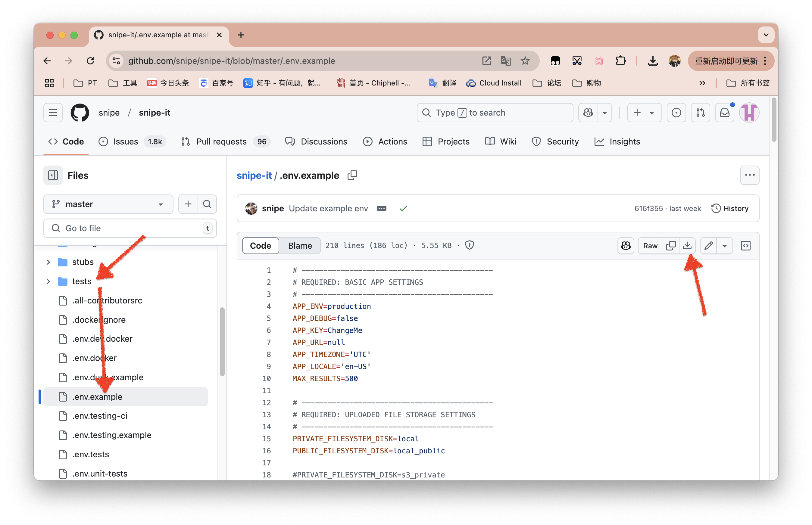Open the Issues shortcut icon in header
The height and width of the screenshot is (525, 812).
point(676,113)
